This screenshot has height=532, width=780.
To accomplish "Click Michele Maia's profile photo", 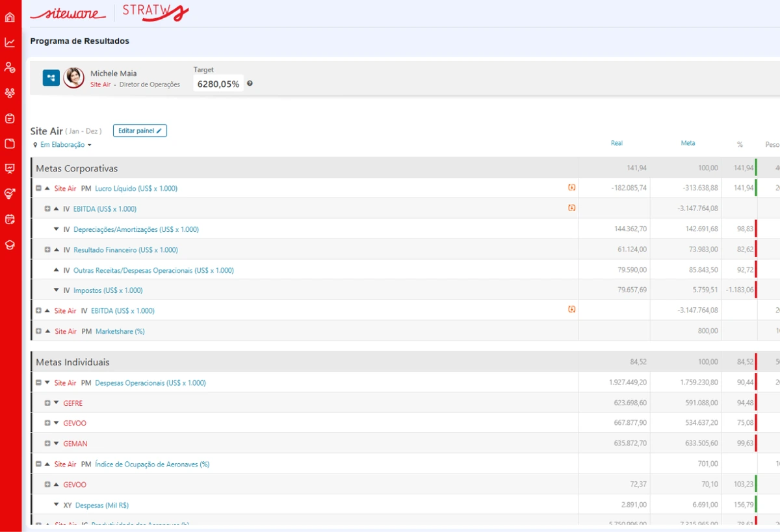I will point(74,78).
